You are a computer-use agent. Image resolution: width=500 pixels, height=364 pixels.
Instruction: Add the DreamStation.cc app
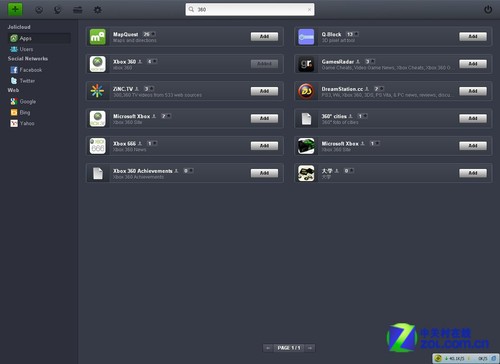[x=473, y=91]
